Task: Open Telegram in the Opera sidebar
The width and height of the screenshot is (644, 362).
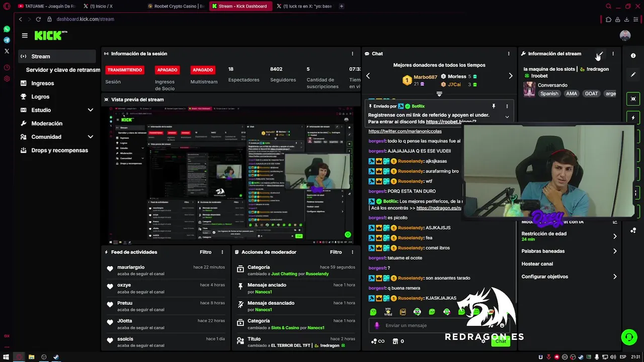Action: coord(7,40)
